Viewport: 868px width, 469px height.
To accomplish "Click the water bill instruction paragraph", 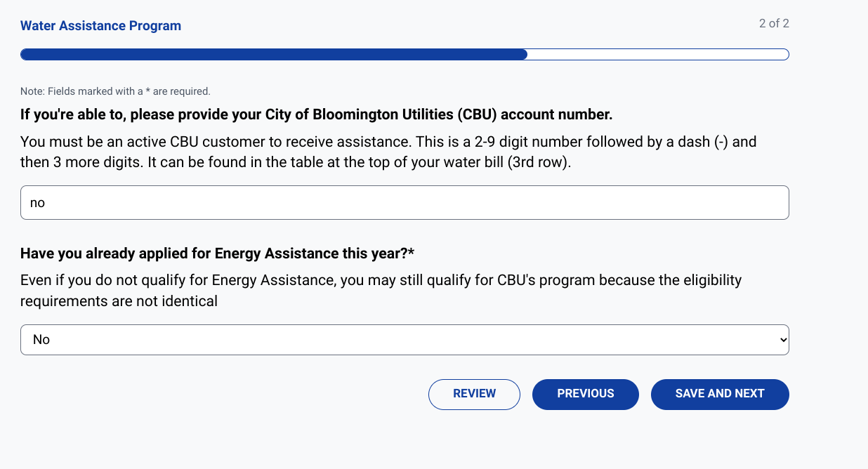I will coord(388,151).
